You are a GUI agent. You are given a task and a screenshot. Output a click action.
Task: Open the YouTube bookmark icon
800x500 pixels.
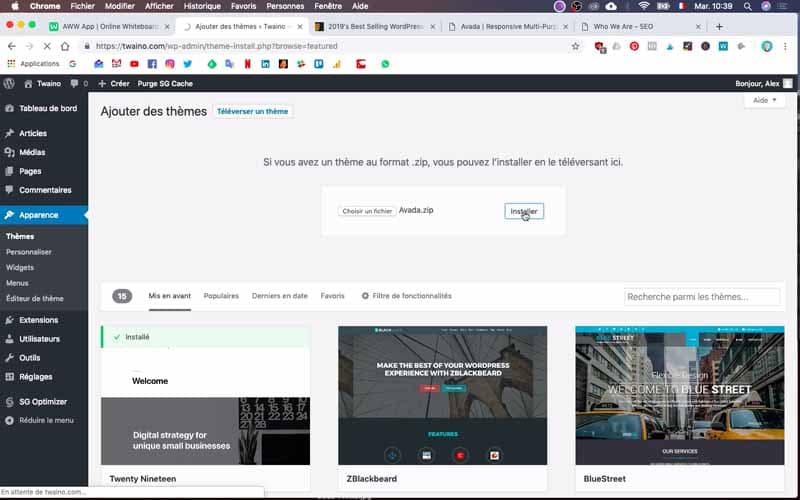click(134, 64)
